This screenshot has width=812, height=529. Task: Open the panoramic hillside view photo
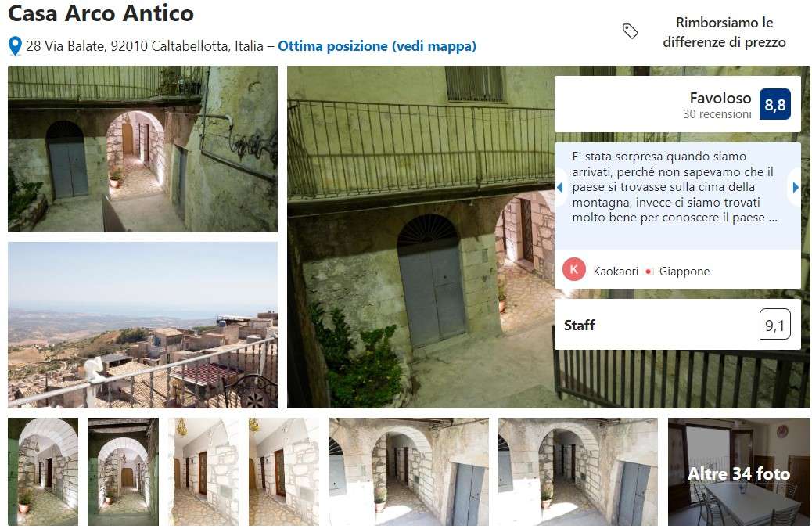click(x=142, y=325)
